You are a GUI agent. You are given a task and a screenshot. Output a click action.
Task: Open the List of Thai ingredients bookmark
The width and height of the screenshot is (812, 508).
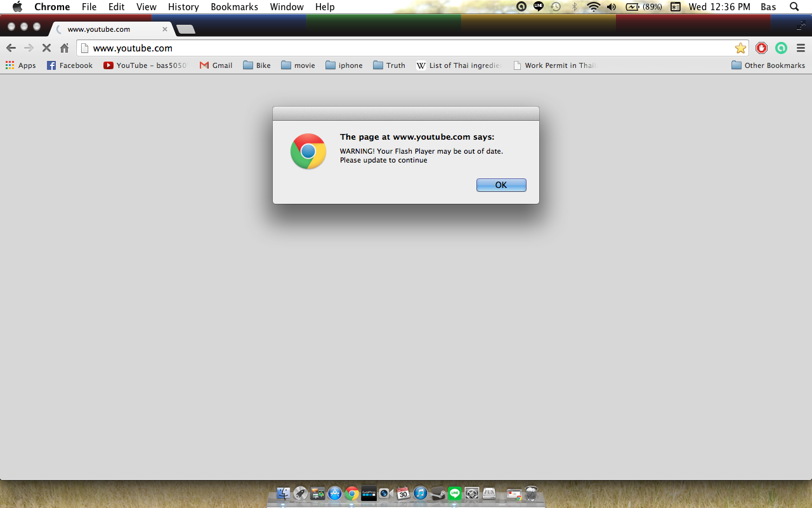point(459,65)
